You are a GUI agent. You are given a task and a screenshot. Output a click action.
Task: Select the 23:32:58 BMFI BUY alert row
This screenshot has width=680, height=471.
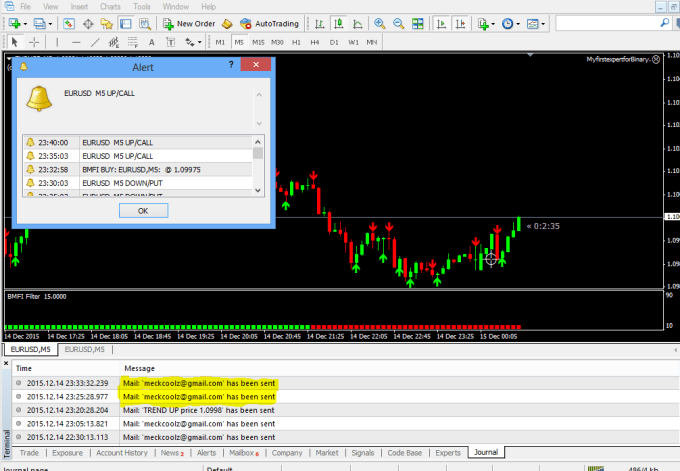[138, 170]
